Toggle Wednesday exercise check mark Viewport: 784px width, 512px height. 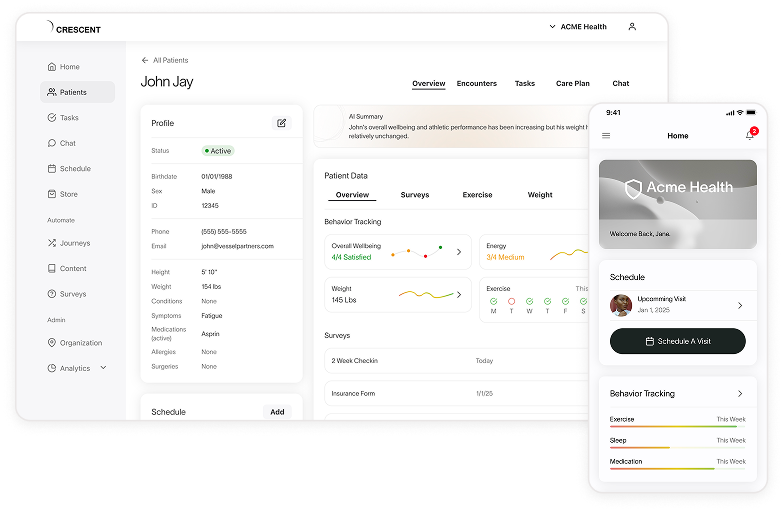(529, 301)
